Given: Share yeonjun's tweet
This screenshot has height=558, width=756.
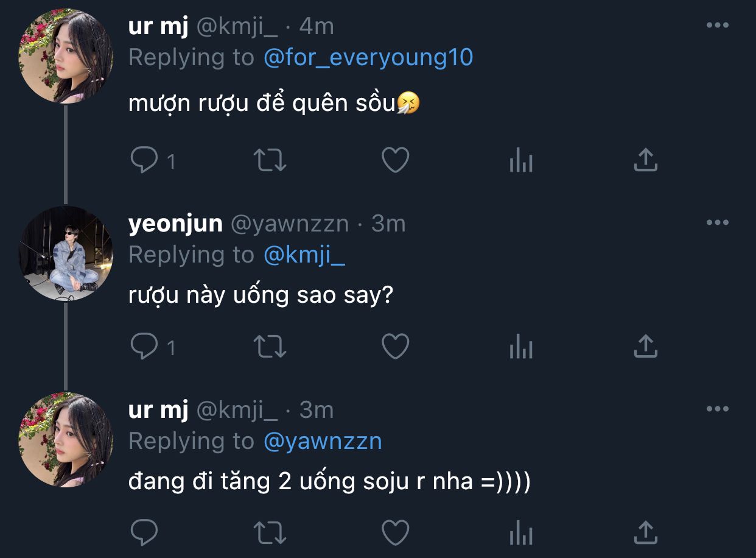Looking at the screenshot, I should coord(645,346).
